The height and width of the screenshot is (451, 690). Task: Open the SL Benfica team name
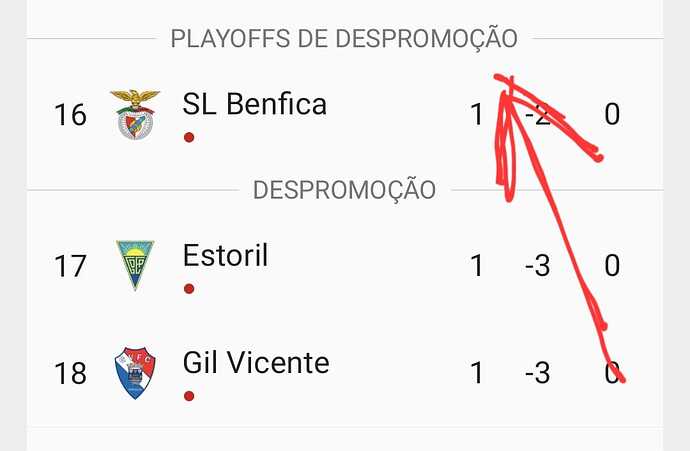point(254,104)
